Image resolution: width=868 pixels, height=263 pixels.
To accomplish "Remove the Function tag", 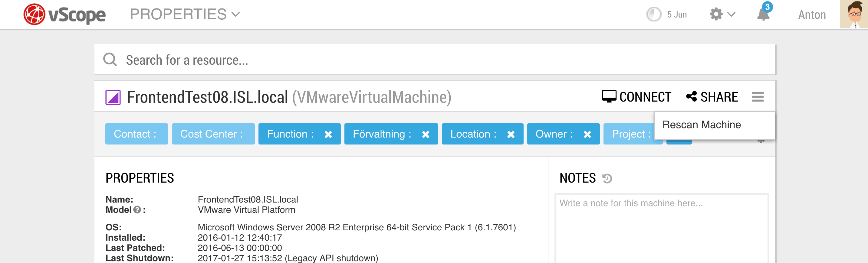I will (x=328, y=134).
